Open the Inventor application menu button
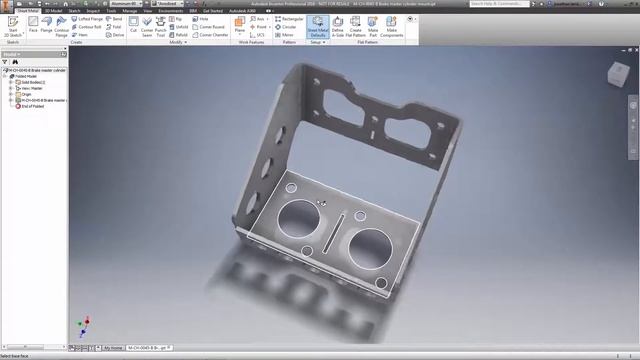The height and width of the screenshot is (360, 640). pos(6,6)
